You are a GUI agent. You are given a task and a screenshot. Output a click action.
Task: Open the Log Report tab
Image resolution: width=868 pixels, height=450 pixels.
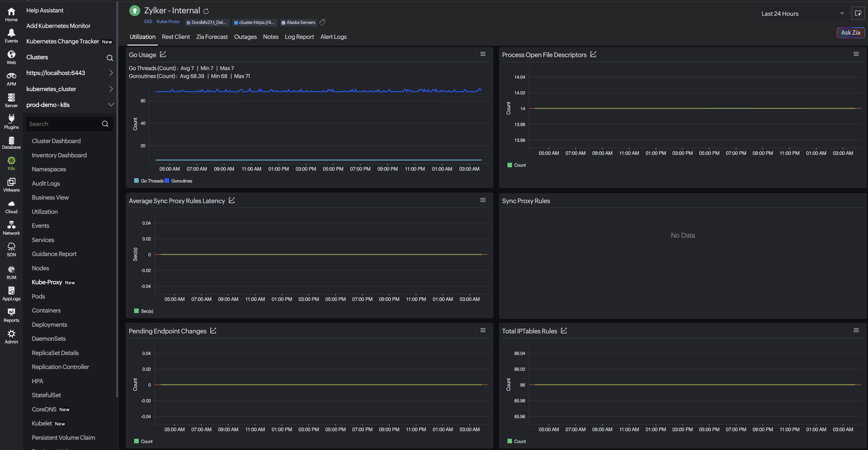coord(299,37)
